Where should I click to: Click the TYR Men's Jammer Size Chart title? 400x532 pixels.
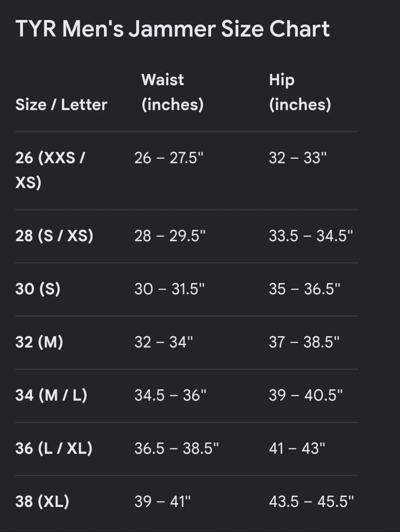172,29
